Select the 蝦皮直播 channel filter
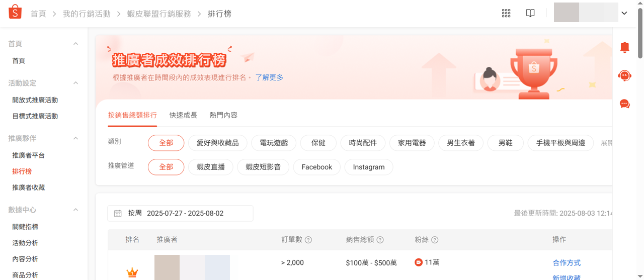644x280 pixels. (x=211, y=167)
